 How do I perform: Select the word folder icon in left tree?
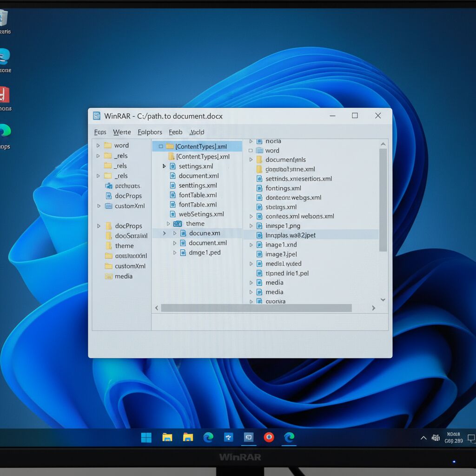point(108,145)
